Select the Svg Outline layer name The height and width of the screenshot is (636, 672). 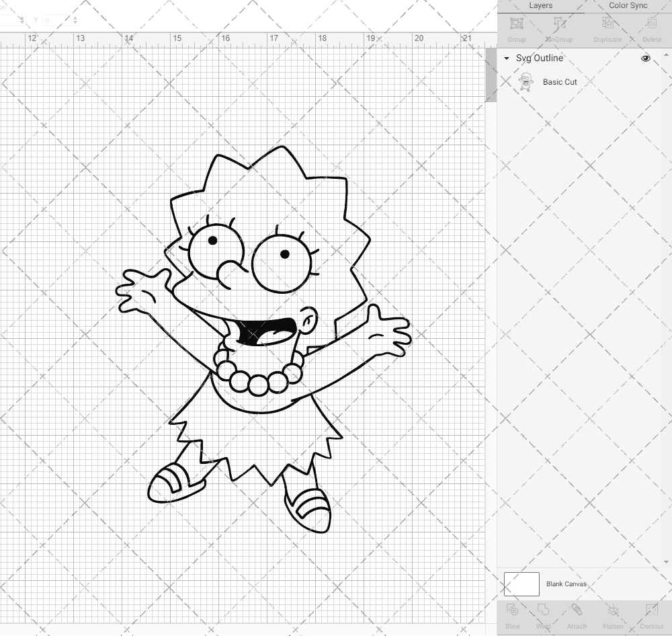[x=539, y=58]
